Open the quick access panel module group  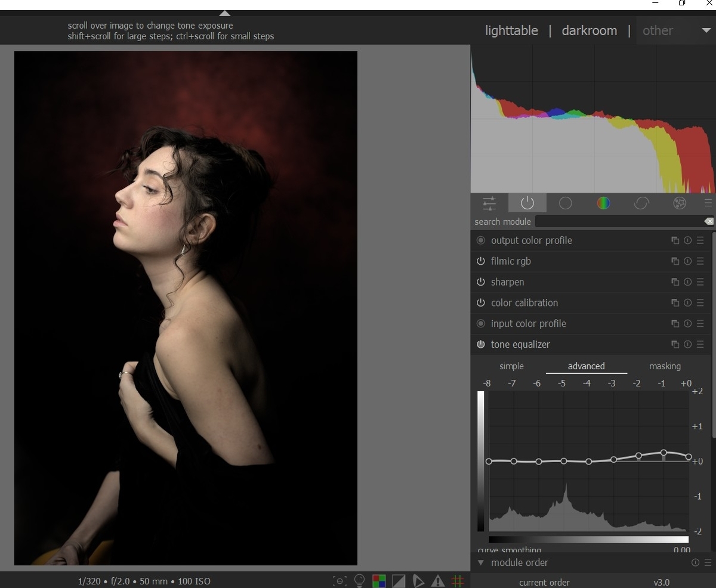coord(489,203)
